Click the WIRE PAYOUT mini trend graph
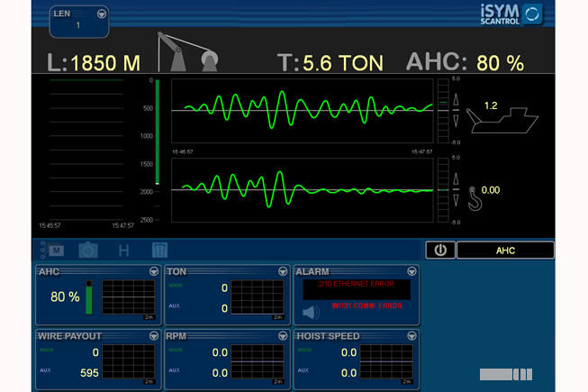The width and height of the screenshot is (588, 392). 128,361
